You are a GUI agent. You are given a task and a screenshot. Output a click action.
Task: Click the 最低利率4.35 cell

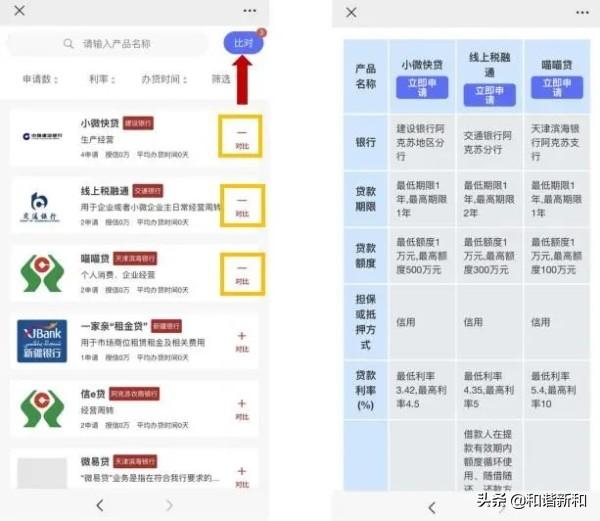point(489,390)
